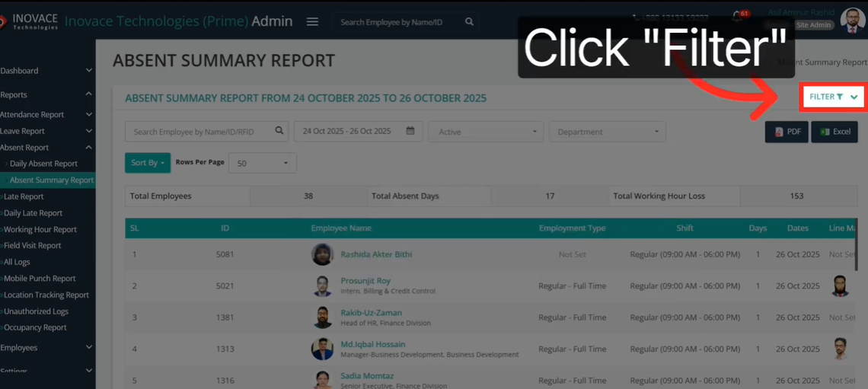Export the report to Excel
The height and width of the screenshot is (389, 868).
(834, 132)
